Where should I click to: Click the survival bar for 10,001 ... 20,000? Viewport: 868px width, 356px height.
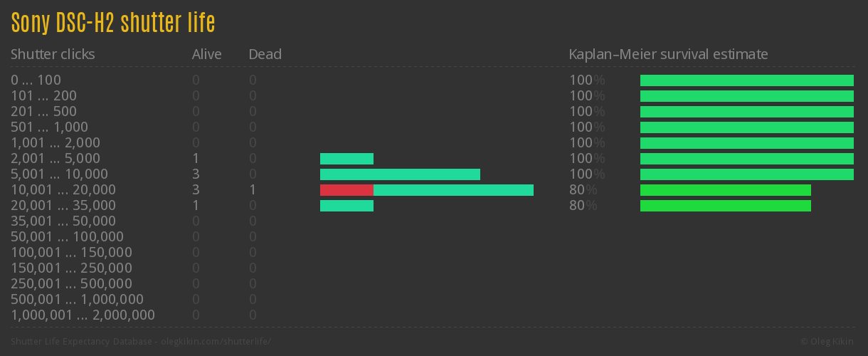point(725,190)
